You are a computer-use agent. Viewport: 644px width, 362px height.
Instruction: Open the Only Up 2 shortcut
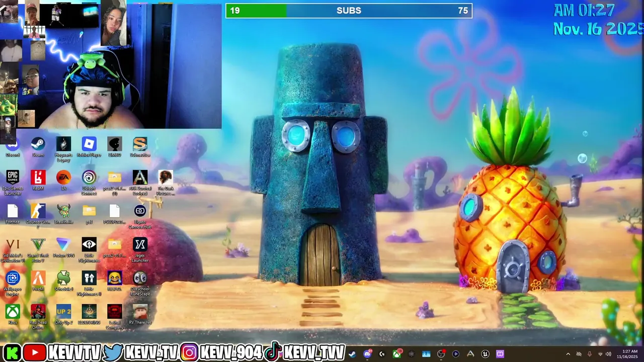click(x=63, y=315)
